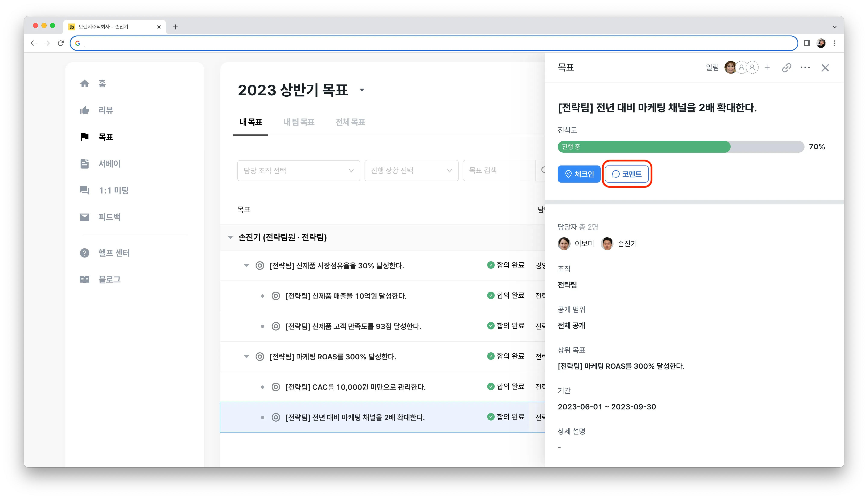Click the 알림 subscriber avatar photo
The image size is (868, 499).
point(730,68)
